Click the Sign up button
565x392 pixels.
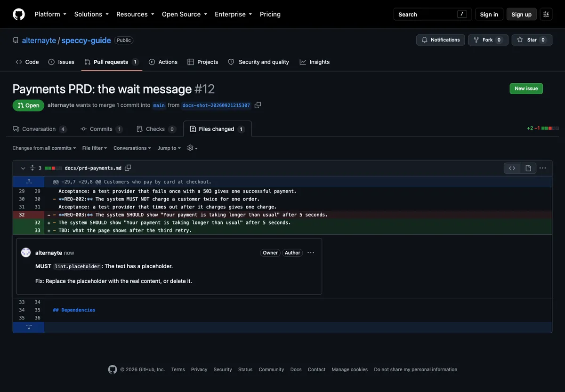(522, 14)
